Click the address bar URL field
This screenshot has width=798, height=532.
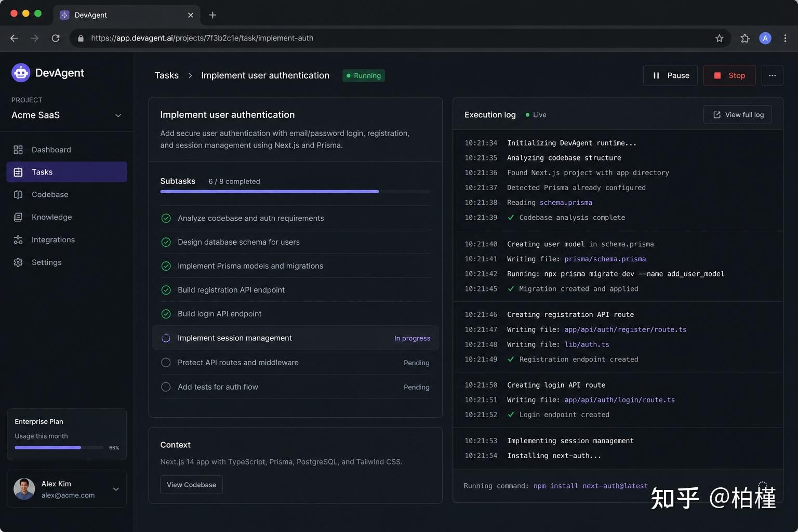400,38
